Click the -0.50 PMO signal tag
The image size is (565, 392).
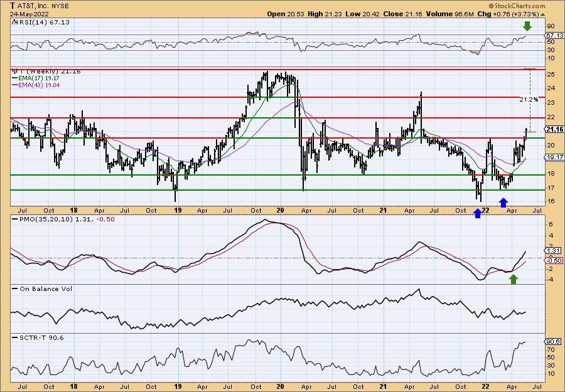pyautogui.click(x=554, y=261)
